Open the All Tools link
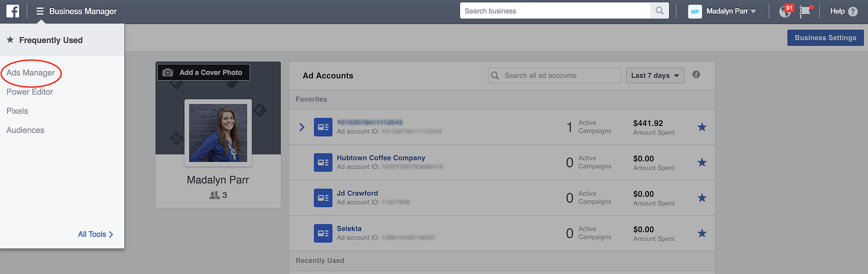 95,234
